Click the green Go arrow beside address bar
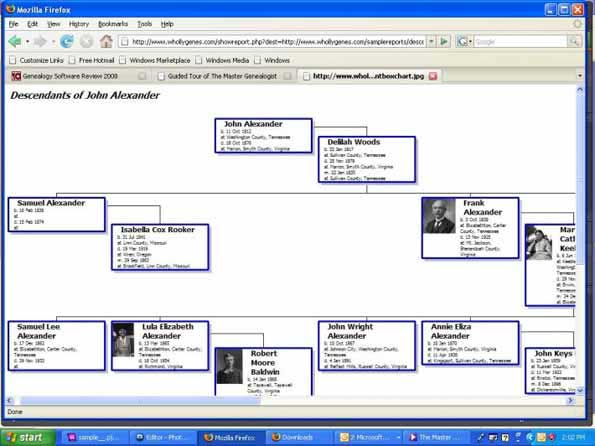 [x=444, y=41]
